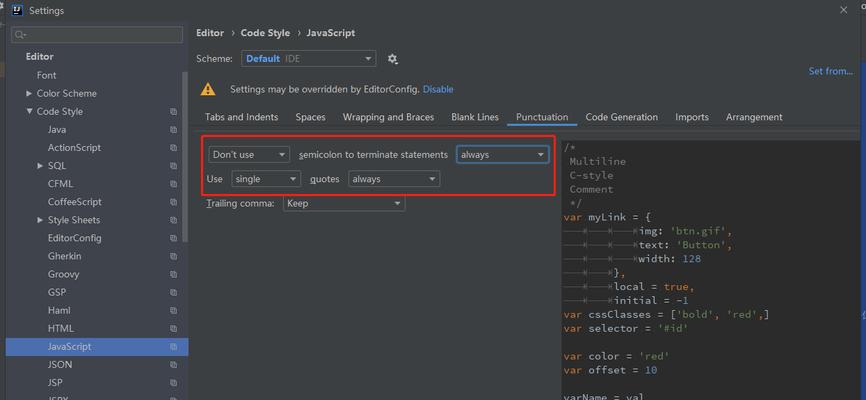Click the copy icon beside Groovy

pyautogui.click(x=173, y=275)
